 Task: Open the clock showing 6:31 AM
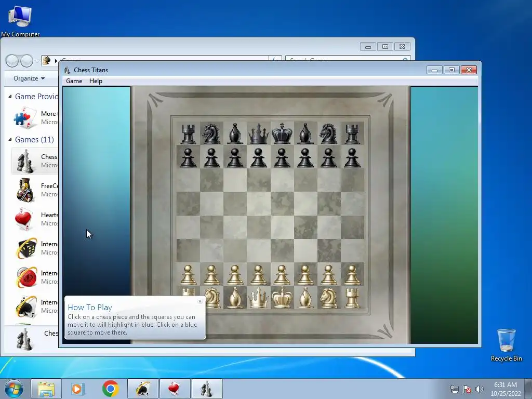pos(506,389)
